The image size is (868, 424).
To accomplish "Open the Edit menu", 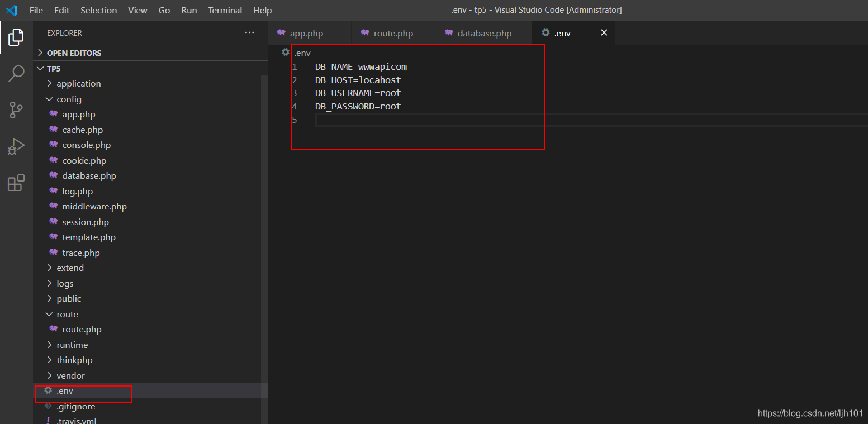I will pos(62,10).
